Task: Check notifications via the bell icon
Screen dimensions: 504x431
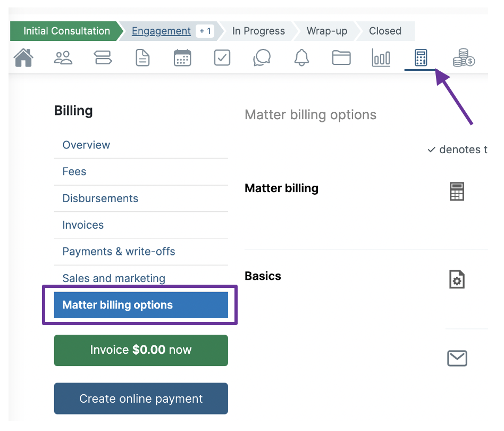Action: click(x=301, y=57)
